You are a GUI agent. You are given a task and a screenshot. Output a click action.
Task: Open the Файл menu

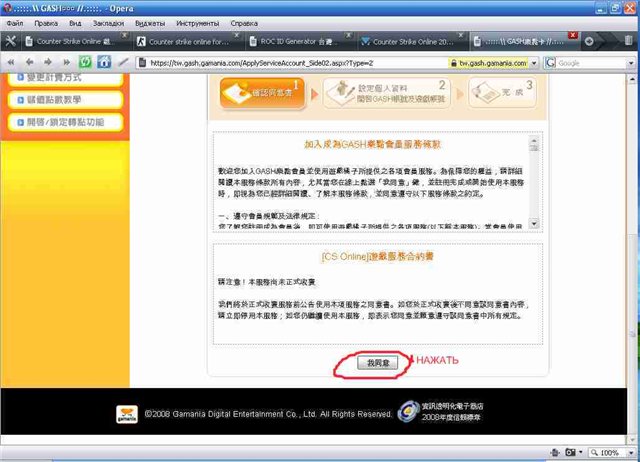[x=15, y=23]
